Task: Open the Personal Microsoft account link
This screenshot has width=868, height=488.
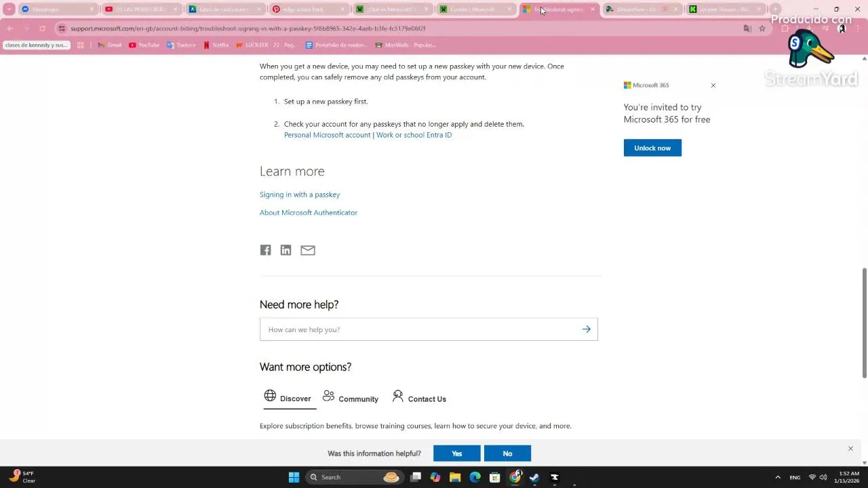Action: pyautogui.click(x=328, y=135)
